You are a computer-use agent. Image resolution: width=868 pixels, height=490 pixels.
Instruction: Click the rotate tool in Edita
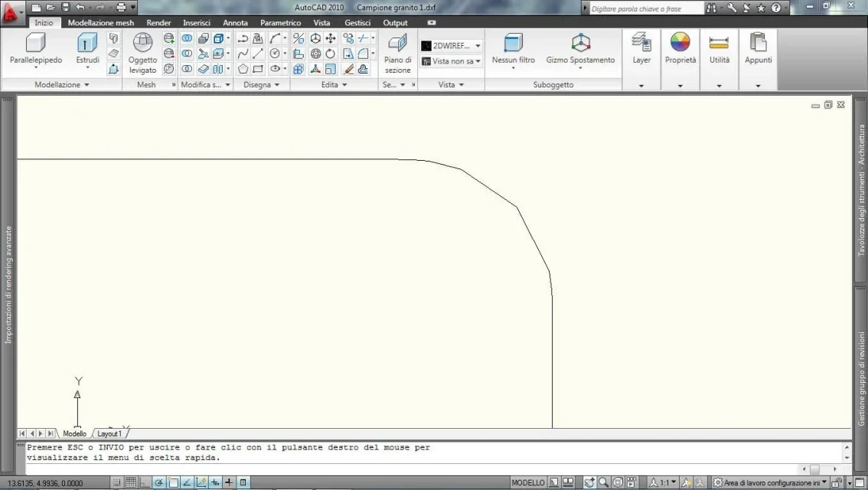[x=331, y=54]
